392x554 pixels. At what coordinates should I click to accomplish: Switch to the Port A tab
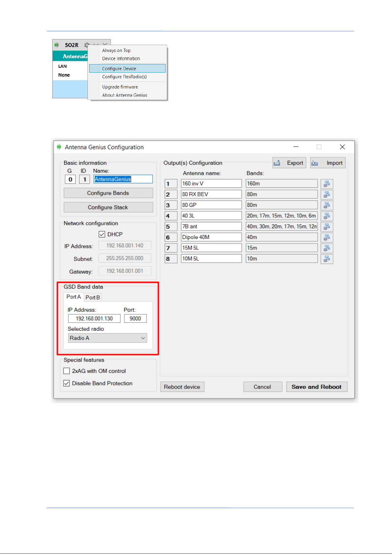pos(73,297)
